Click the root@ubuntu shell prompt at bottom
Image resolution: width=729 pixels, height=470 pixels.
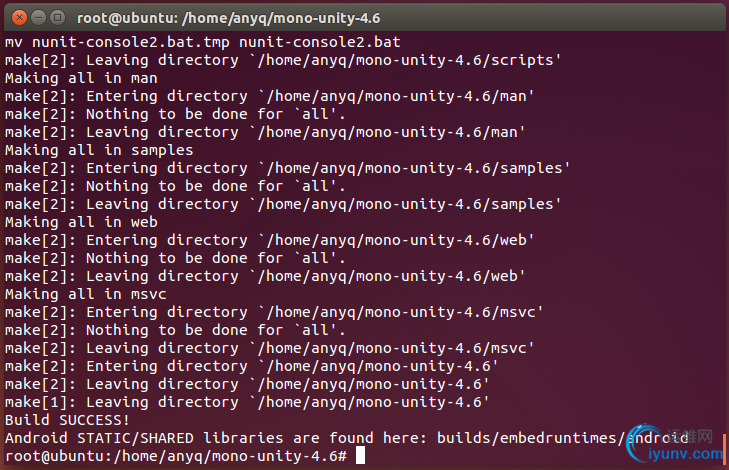(x=175, y=456)
